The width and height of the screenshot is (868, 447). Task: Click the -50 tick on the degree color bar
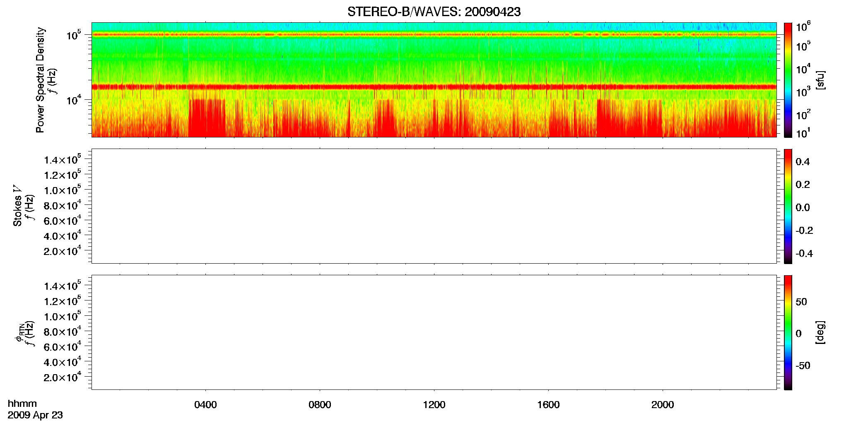(x=803, y=366)
